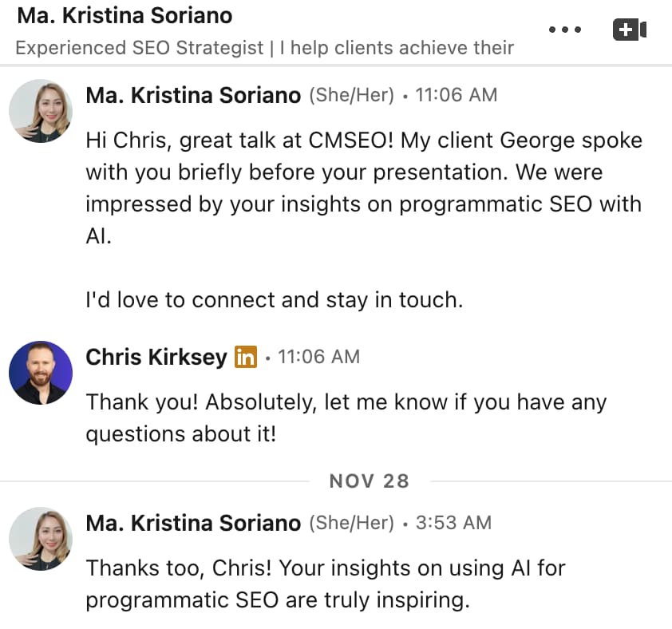Open Chris Kirksey's name link
The height and width of the screenshot is (629, 672).
tap(156, 357)
